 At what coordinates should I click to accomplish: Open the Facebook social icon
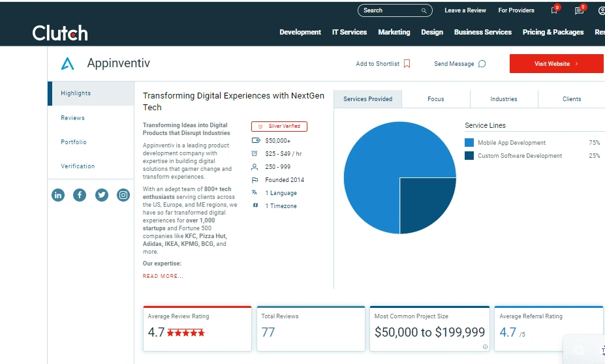point(80,195)
